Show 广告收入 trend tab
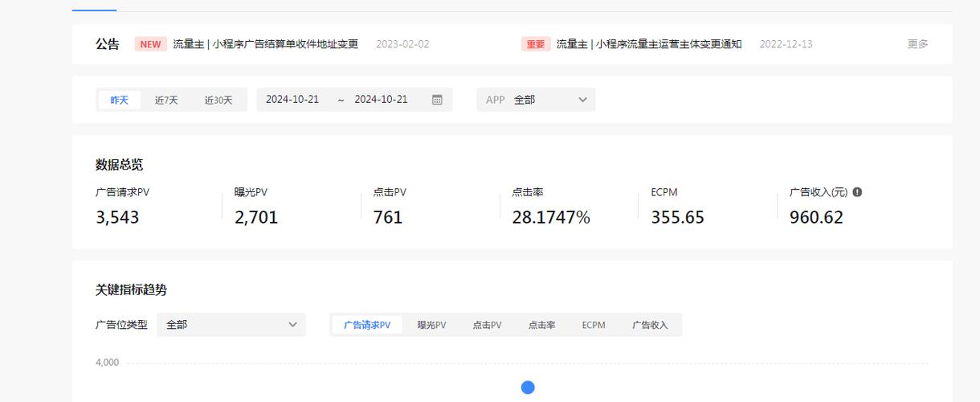This screenshot has width=980, height=402. pos(650,325)
